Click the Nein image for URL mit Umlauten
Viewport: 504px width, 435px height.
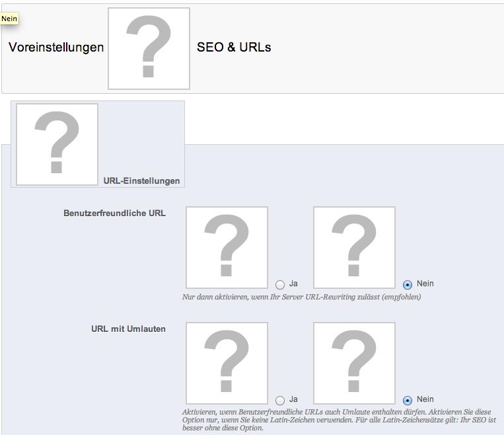(354, 363)
